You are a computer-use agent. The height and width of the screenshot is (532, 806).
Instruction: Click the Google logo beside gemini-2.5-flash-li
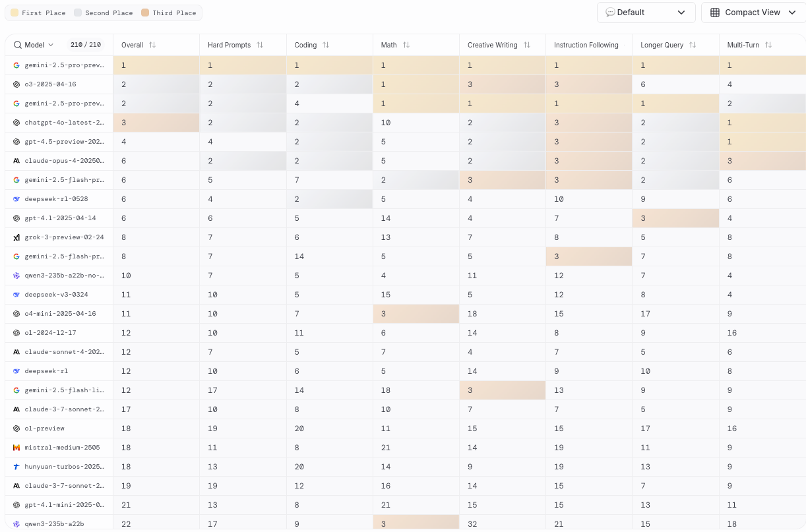(x=16, y=390)
